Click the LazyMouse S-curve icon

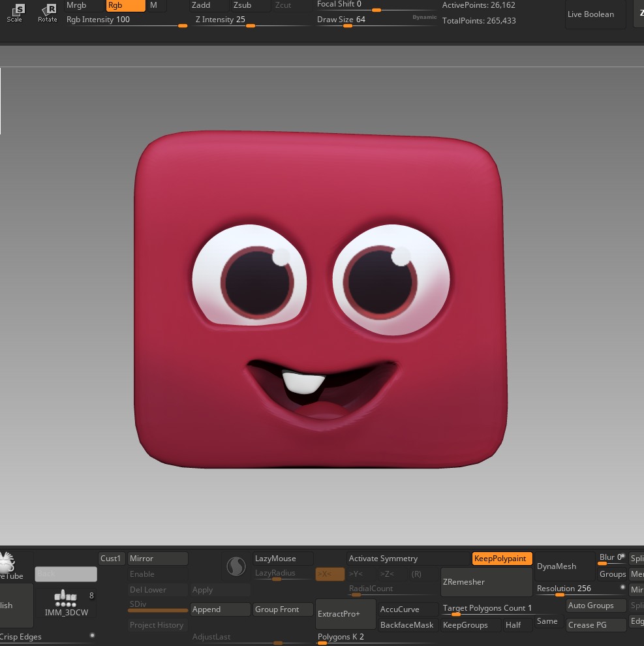[236, 566]
